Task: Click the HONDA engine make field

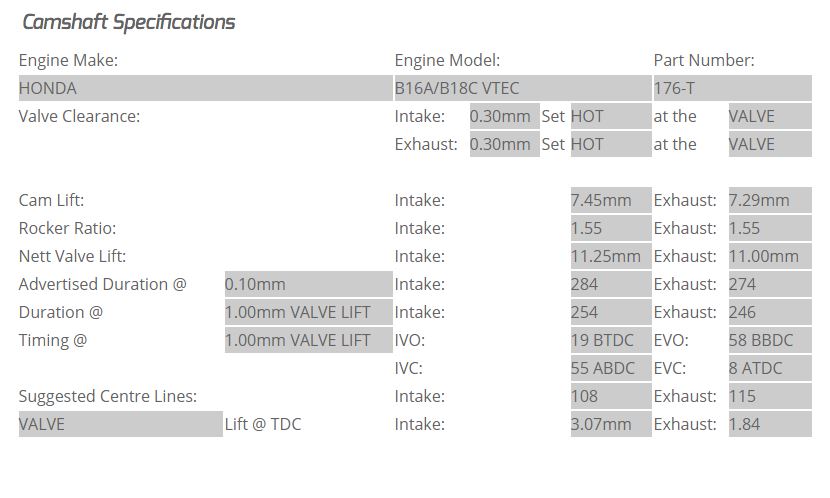Action: coord(205,88)
